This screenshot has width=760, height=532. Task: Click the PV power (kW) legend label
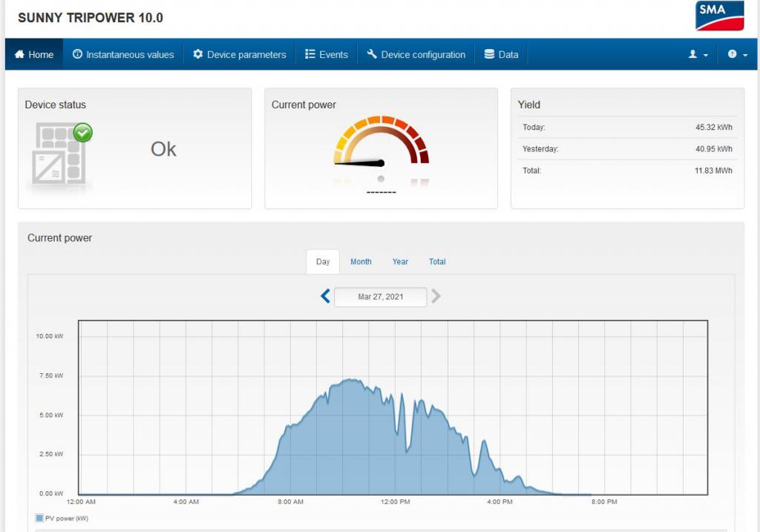[67, 519]
